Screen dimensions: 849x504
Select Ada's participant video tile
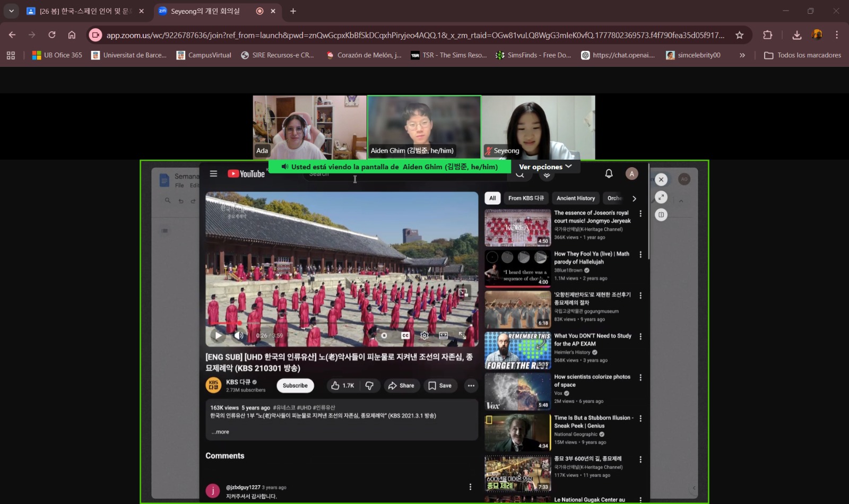click(310, 127)
